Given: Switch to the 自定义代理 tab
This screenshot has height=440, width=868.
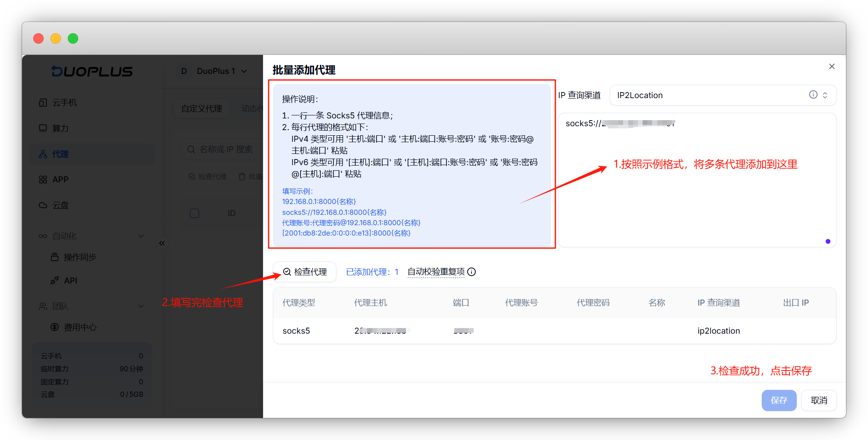Looking at the screenshot, I should click(201, 108).
